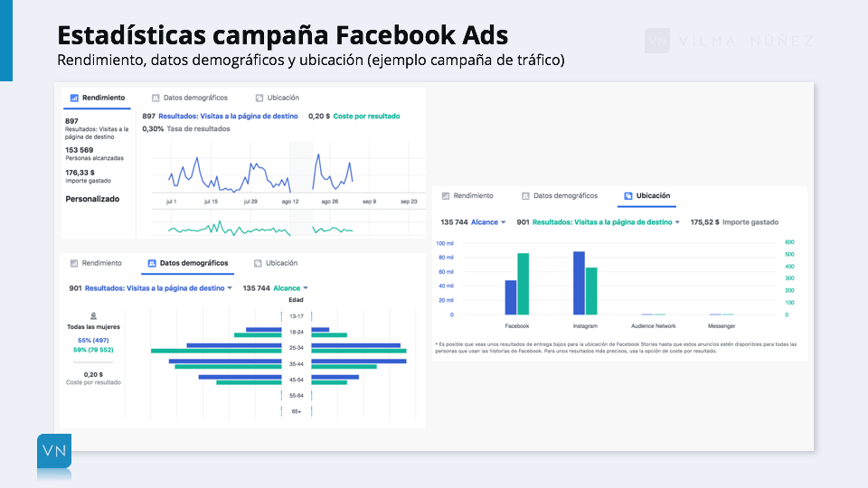
Task: Click '0,30%' Tasa de resultados text
Action: tap(186, 129)
